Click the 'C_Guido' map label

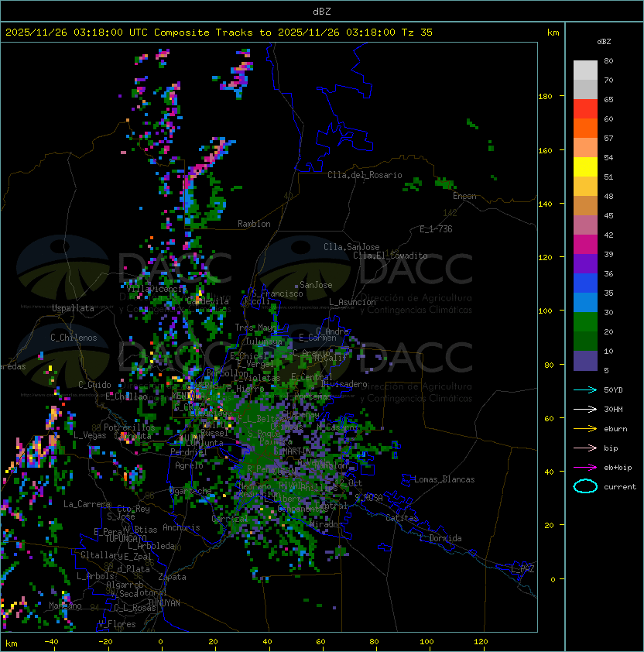pyautogui.click(x=94, y=385)
